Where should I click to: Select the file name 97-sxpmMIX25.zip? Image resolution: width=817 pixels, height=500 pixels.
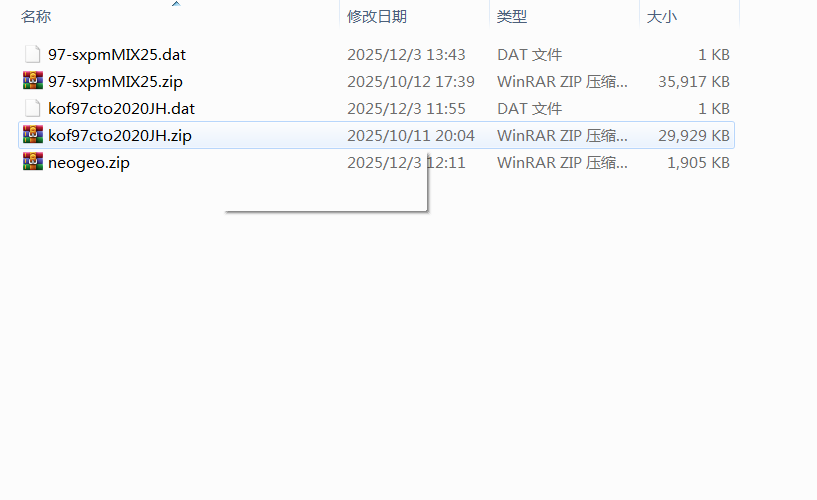[x=115, y=82]
